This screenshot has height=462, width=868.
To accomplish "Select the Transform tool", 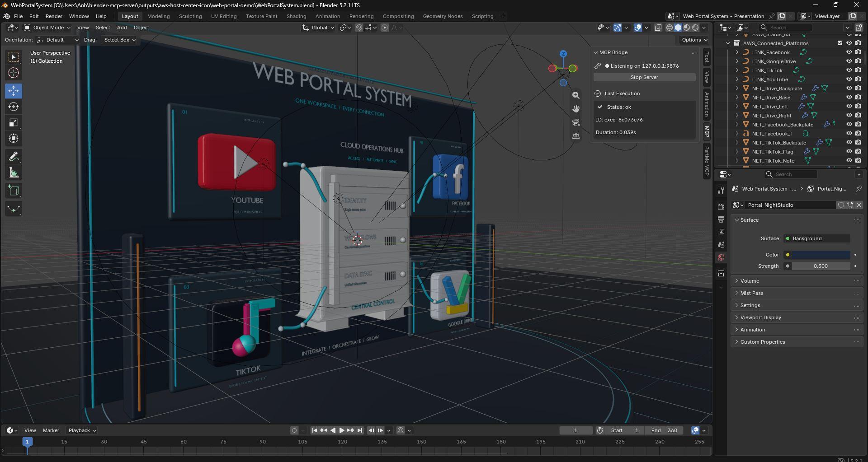I will click(14, 138).
